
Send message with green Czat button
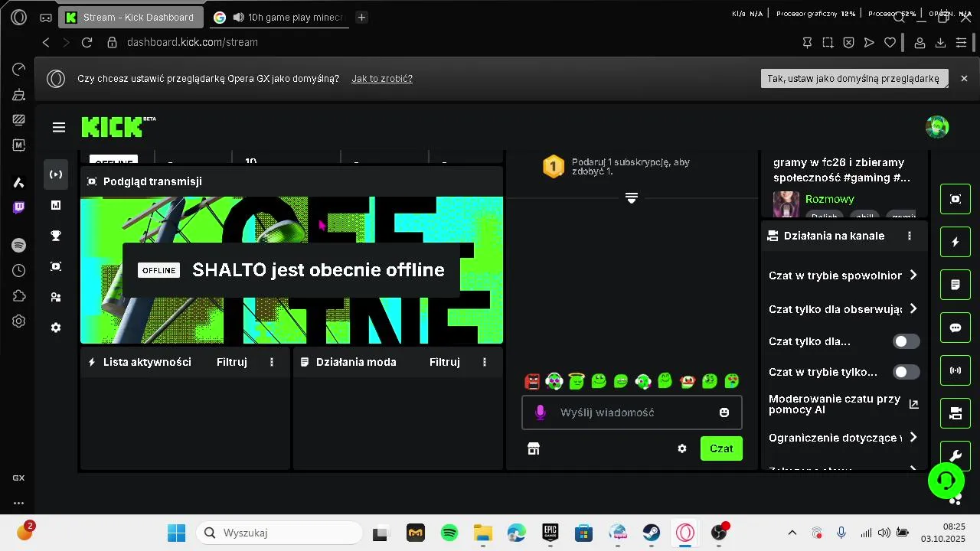coord(721,448)
